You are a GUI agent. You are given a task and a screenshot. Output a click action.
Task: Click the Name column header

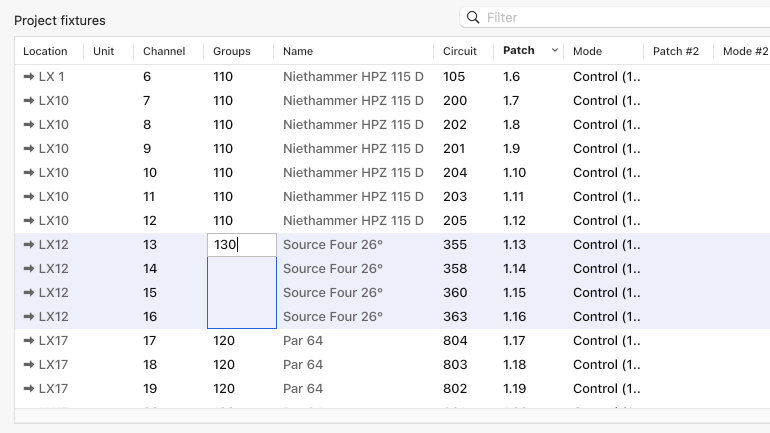pyautogui.click(x=298, y=51)
